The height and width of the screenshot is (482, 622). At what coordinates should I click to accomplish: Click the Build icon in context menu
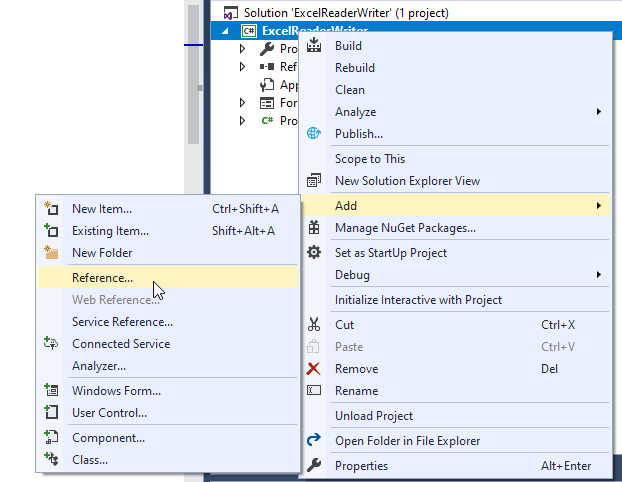coord(314,45)
